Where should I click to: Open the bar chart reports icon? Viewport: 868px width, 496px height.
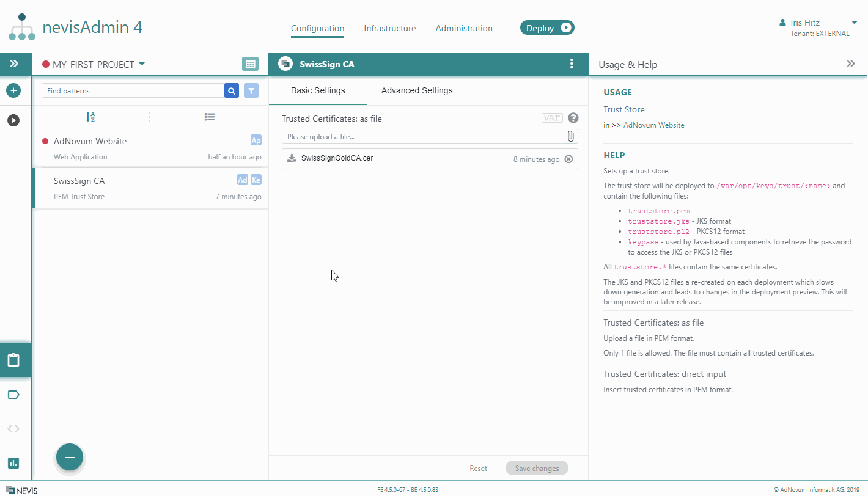point(13,462)
